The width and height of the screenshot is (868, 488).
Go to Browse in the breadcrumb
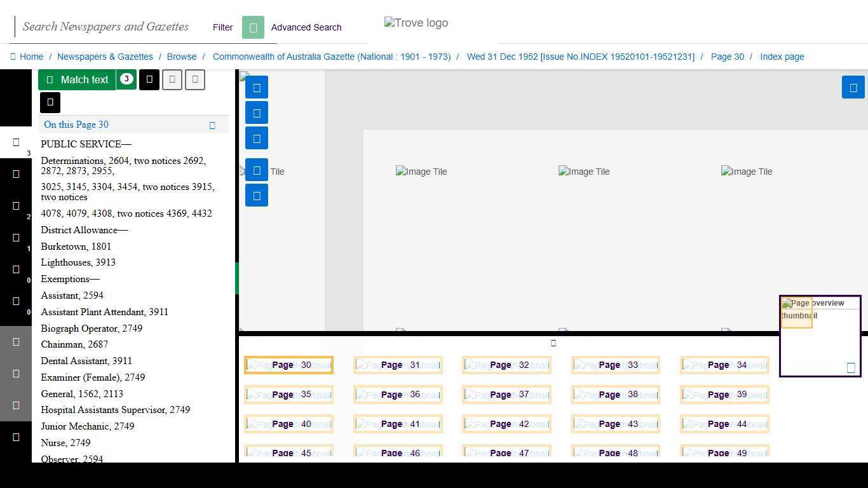182,57
